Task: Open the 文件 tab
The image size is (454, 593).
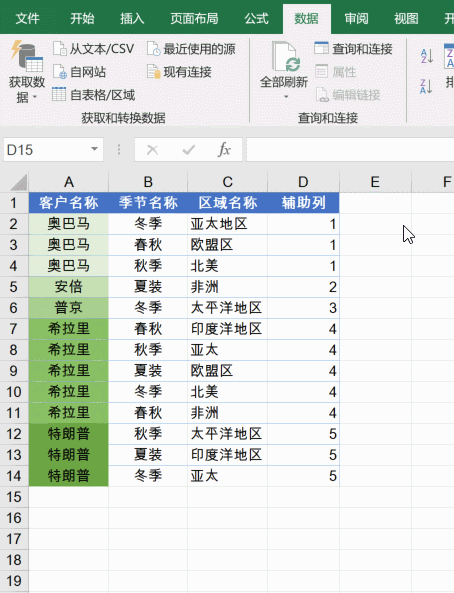Action: point(27,18)
